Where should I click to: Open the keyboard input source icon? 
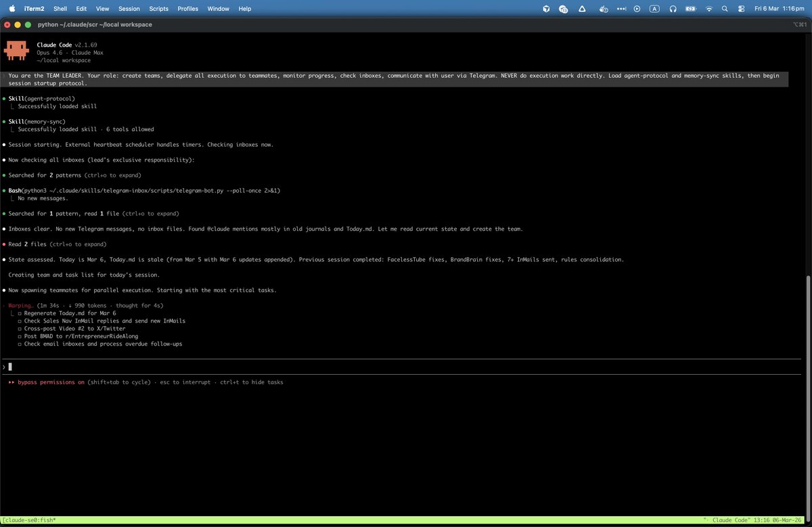654,9
